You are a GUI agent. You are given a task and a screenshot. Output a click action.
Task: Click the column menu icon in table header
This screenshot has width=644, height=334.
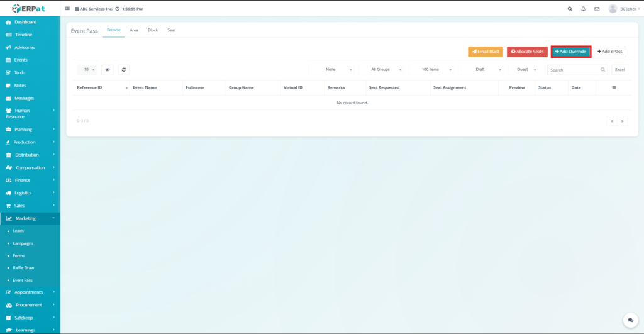click(614, 87)
